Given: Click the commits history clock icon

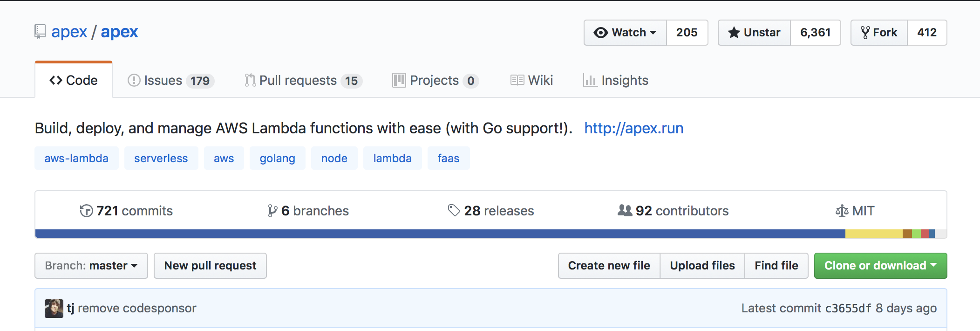Looking at the screenshot, I should coord(86,211).
